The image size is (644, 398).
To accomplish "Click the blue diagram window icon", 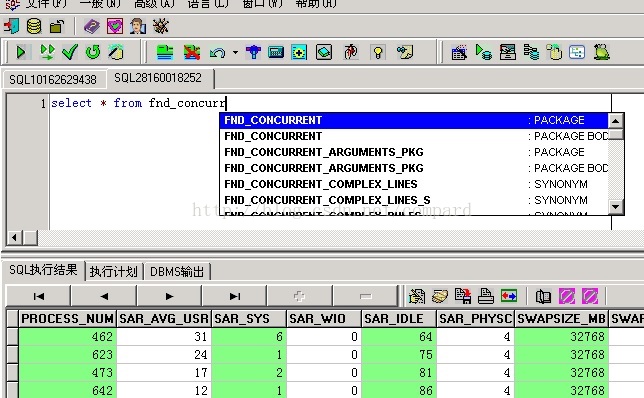I will (x=577, y=53).
